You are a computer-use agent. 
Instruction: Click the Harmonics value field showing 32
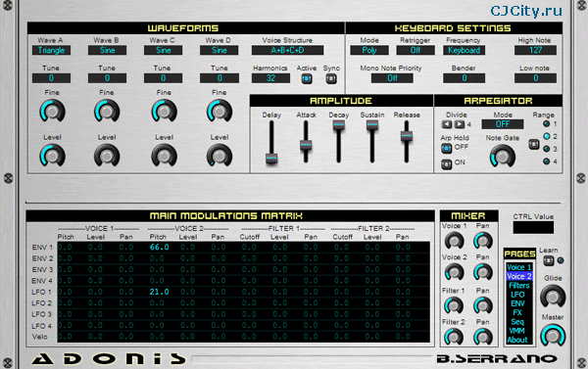[270, 78]
